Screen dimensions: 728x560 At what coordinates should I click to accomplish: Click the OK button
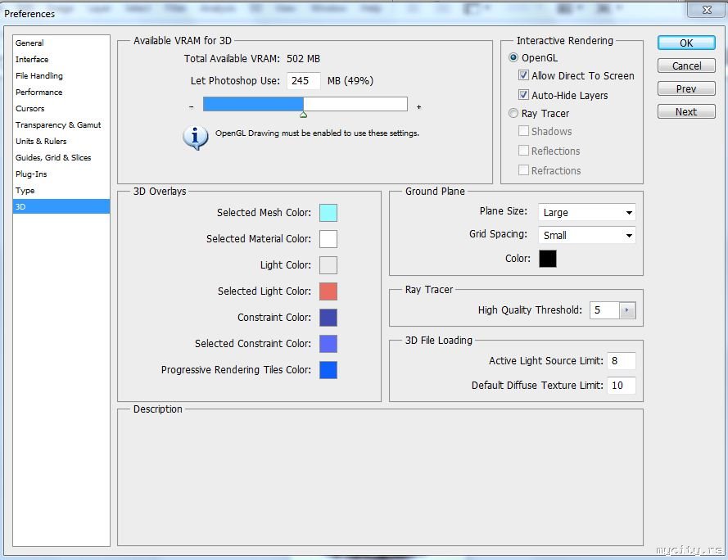pyautogui.click(x=686, y=43)
